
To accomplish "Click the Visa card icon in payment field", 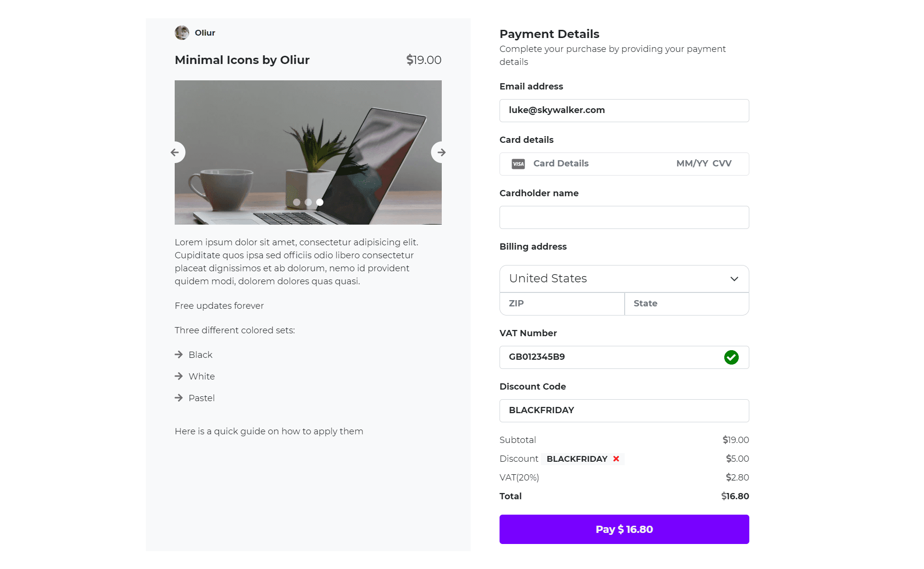I will pyautogui.click(x=518, y=164).
